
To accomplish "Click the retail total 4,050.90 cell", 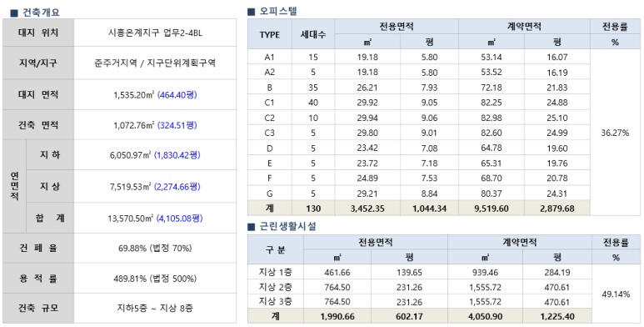I will point(485,316).
